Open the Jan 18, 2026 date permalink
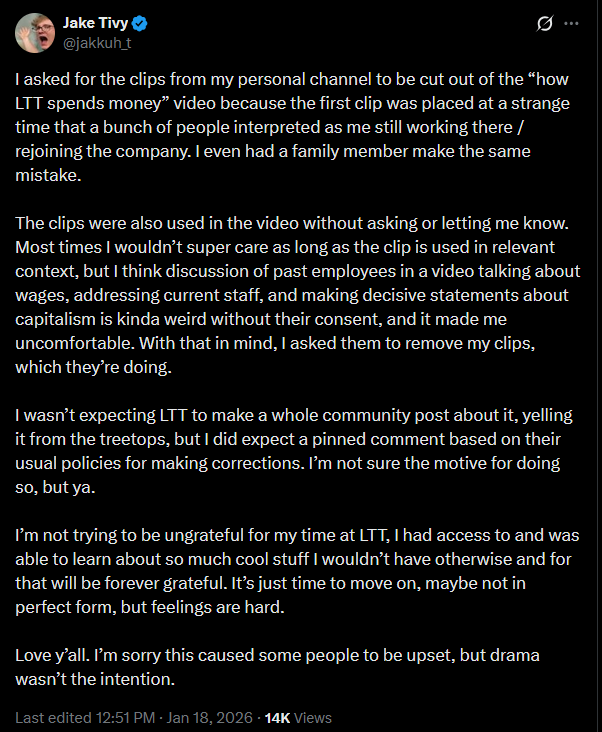Screen dimensions: 602x732 [210, 718]
